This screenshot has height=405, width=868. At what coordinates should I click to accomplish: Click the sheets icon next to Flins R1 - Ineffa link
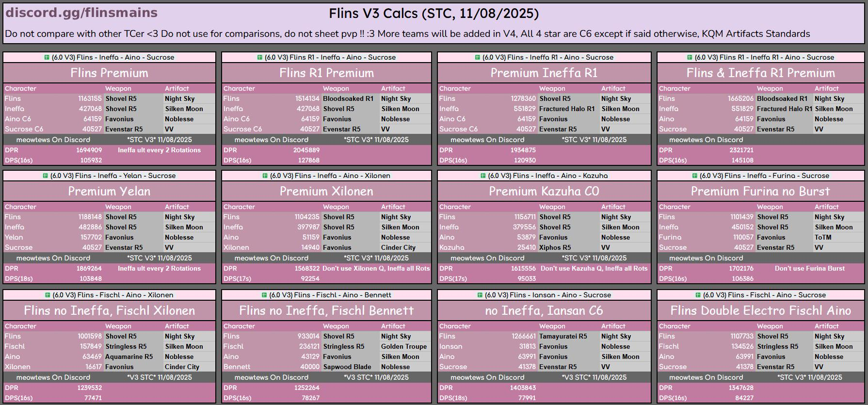click(x=260, y=57)
